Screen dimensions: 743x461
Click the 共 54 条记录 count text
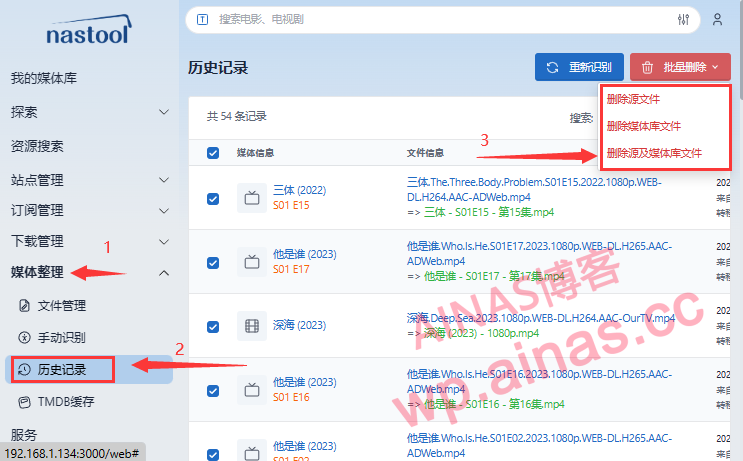pyautogui.click(x=236, y=117)
